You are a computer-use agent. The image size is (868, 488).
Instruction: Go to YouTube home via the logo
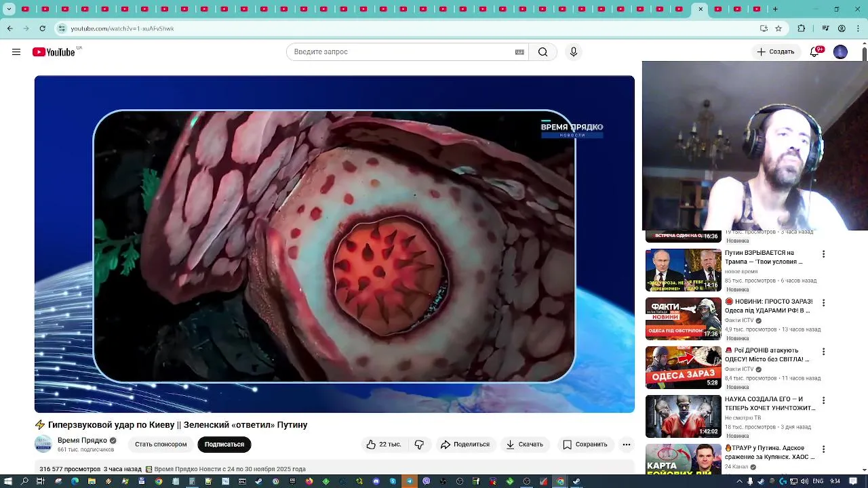tap(53, 52)
